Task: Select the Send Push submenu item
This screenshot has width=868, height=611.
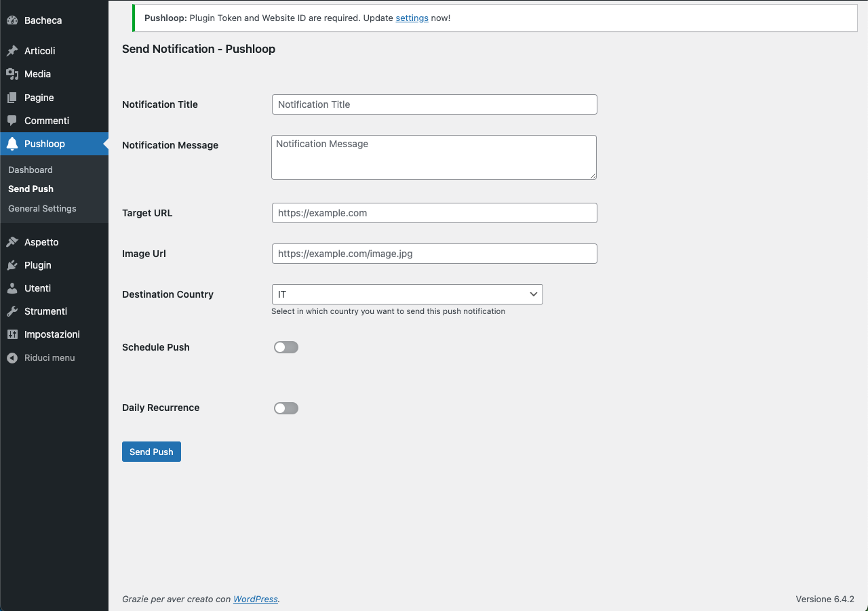Action: 31,189
